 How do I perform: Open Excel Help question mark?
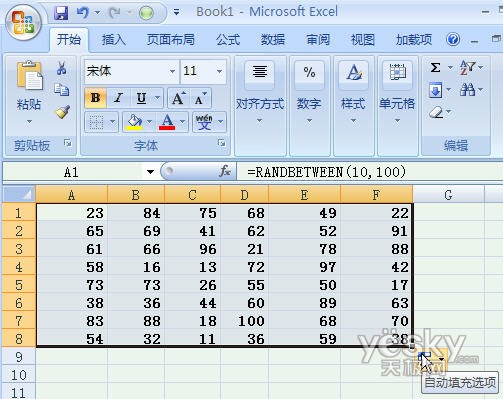point(453,40)
